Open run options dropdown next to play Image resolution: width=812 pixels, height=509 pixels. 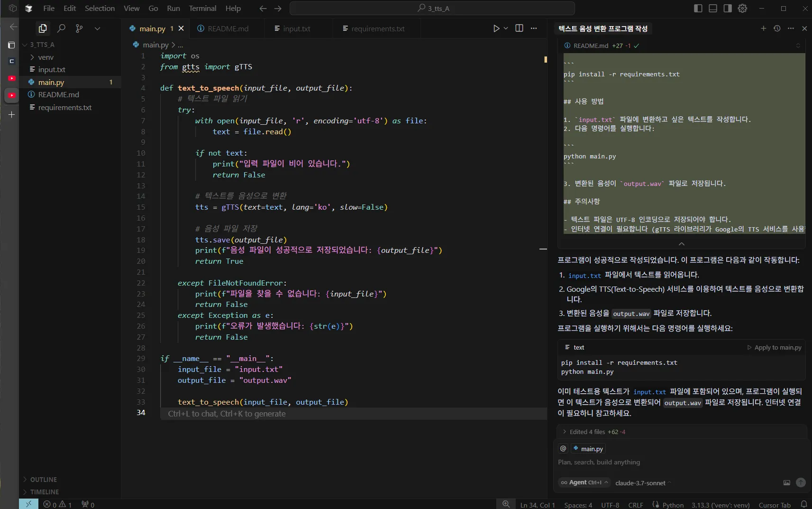click(x=506, y=28)
